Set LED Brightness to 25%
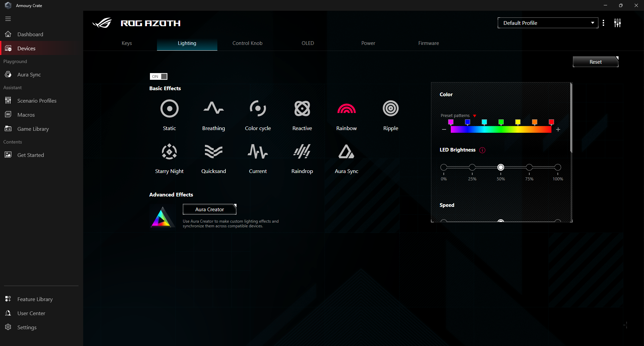Screen dimensions: 644x346 (x=472, y=167)
